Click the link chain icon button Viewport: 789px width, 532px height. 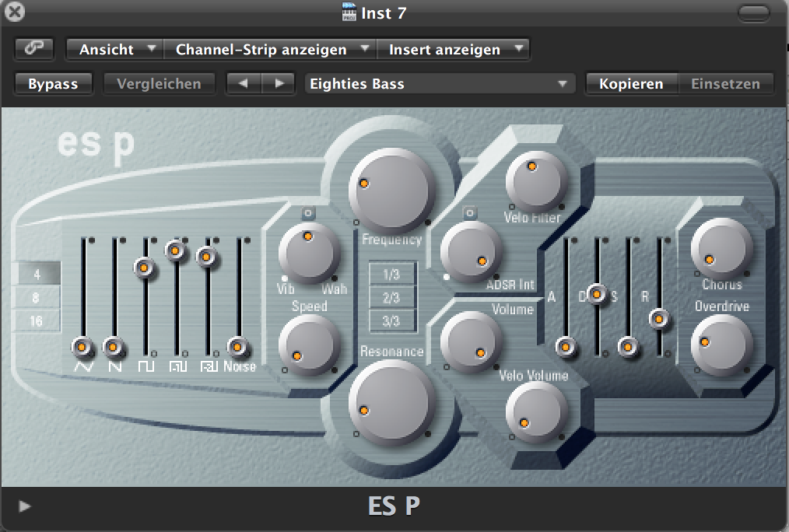33,49
